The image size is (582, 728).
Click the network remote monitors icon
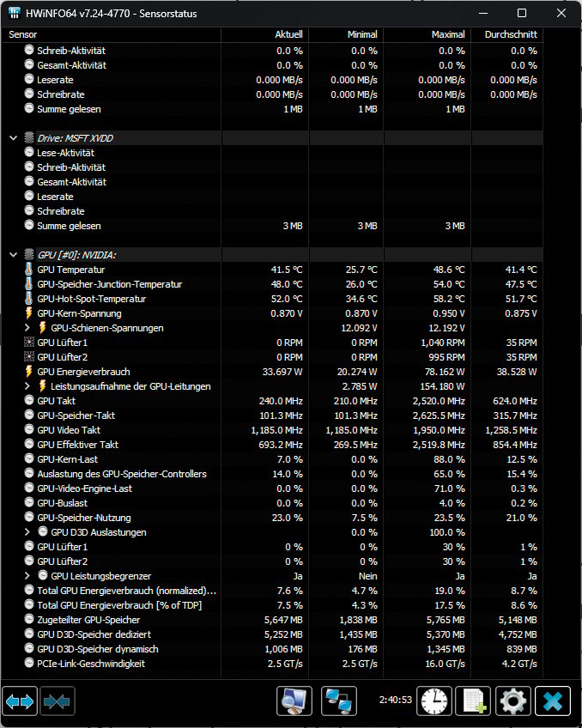339,701
